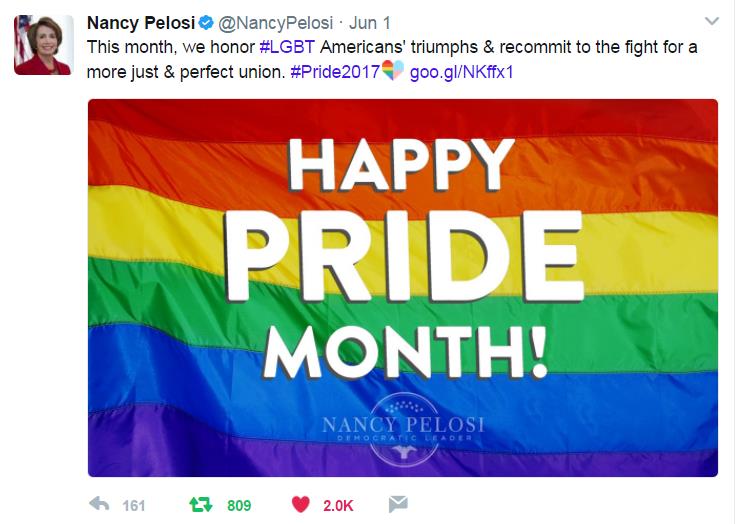Open the #Pride2017 hashtag
Screen dimensions: 735x524
click(x=335, y=73)
